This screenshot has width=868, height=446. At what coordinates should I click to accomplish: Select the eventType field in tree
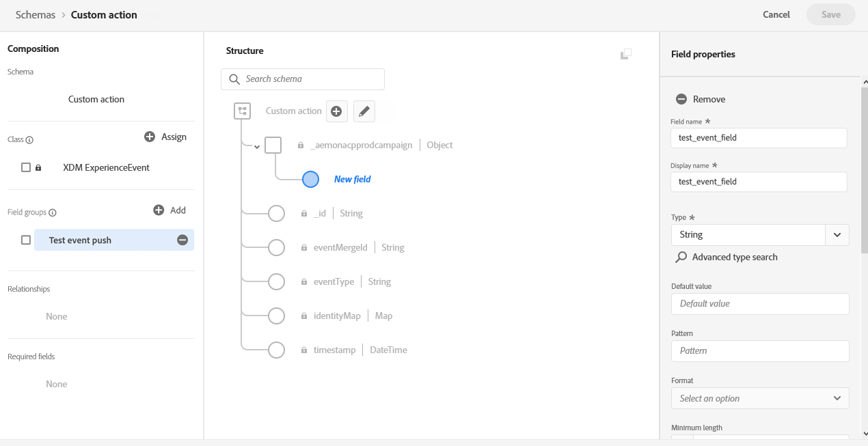pyautogui.click(x=334, y=281)
